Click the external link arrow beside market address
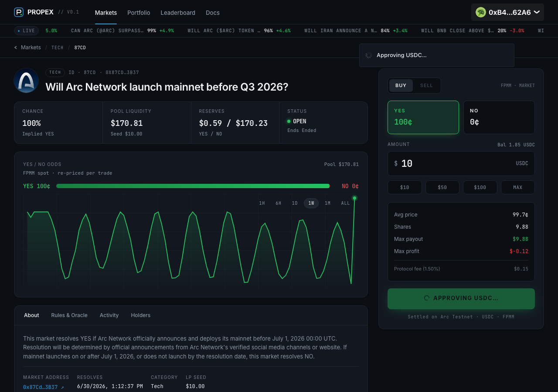 coord(62,387)
